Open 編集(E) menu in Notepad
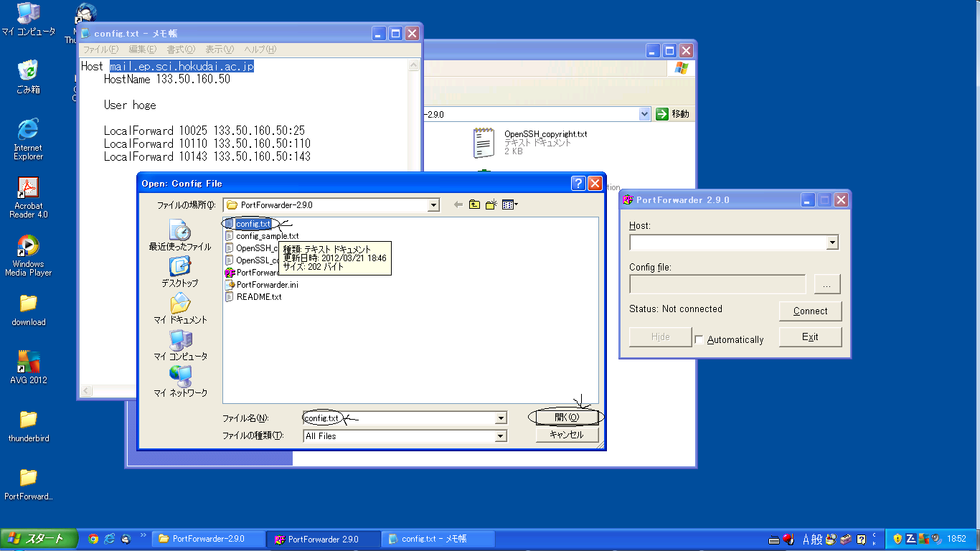This screenshot has height=551, width=980. coord(142,50)
